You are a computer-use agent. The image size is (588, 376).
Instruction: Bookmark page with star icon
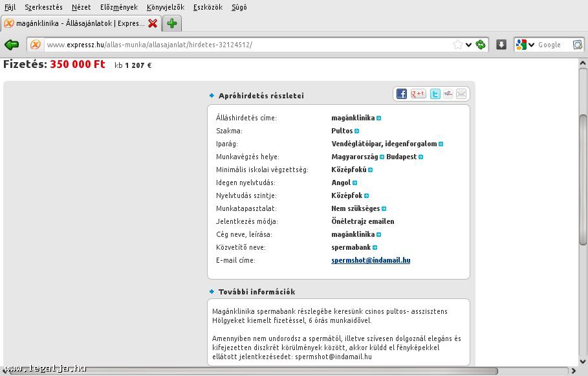click(457, 45)
